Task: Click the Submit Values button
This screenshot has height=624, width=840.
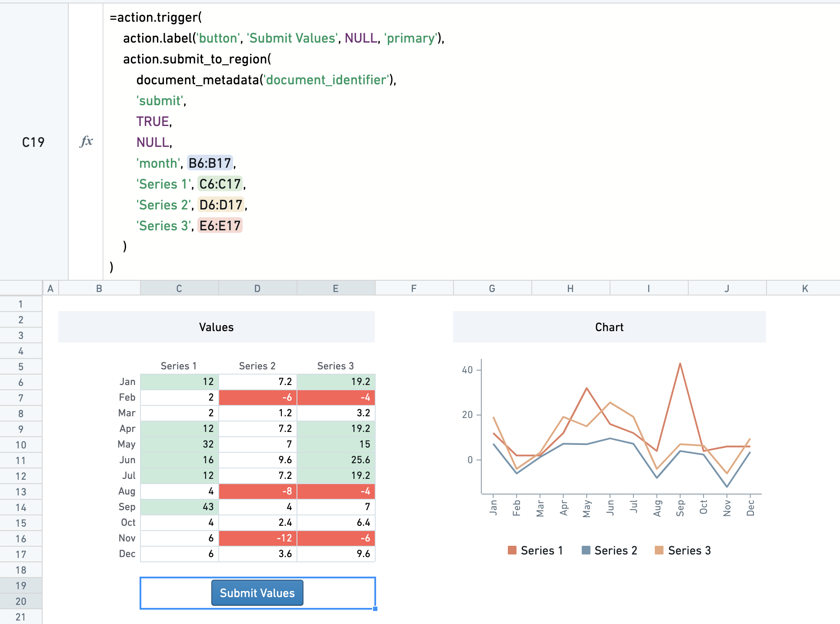Action: (x=257, y=593)
